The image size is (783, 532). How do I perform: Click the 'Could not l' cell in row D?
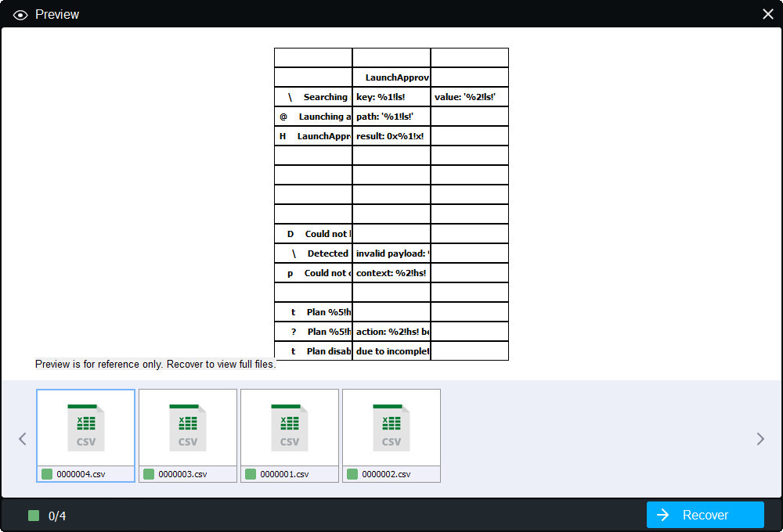pos(313,234)
